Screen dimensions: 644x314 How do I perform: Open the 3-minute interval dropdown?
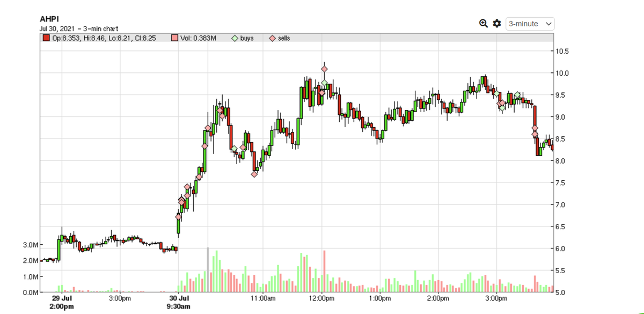[x=530, y=24]
